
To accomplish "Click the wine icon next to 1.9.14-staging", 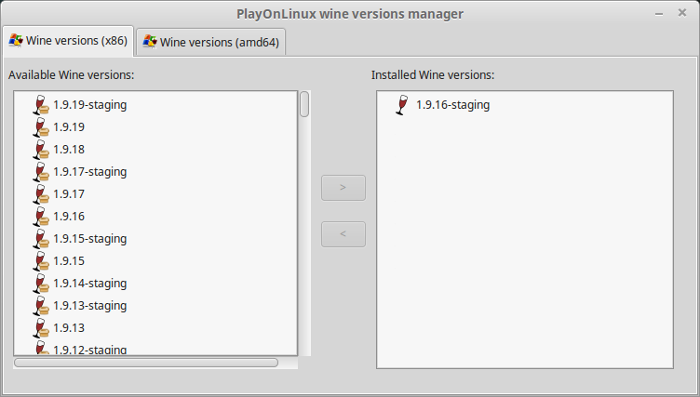I will [x=41, y=284].
